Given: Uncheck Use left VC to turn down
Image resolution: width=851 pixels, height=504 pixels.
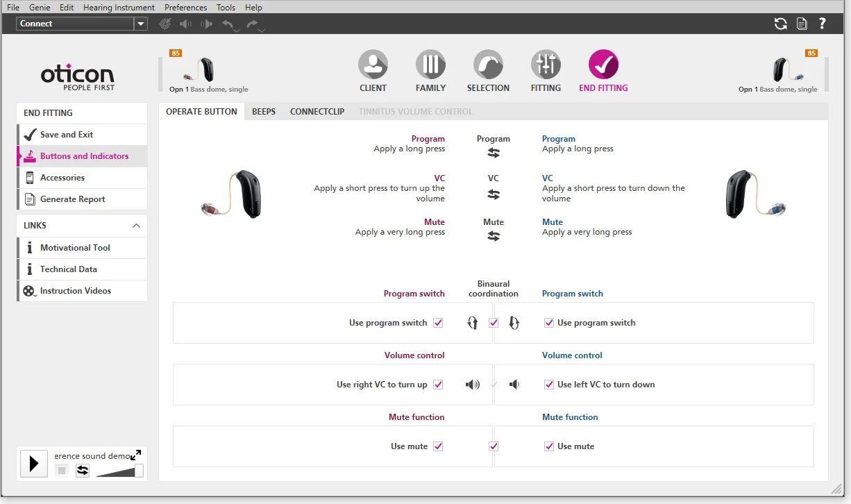Looking at the screenshot, I should click(x=549, y=385).
